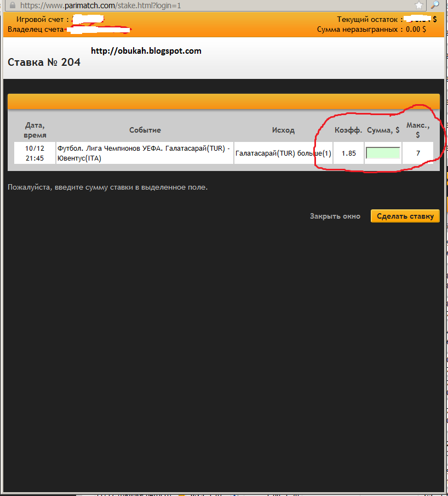This screenshot has height=496, width=448.
Task: Click the parimatch.com URL in address bar
Action: (x=101, y=5)
